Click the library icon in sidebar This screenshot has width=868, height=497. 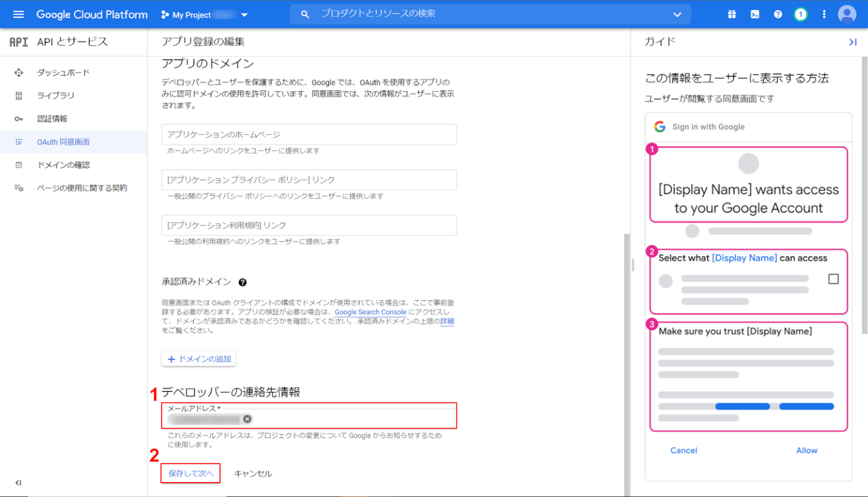19,96
